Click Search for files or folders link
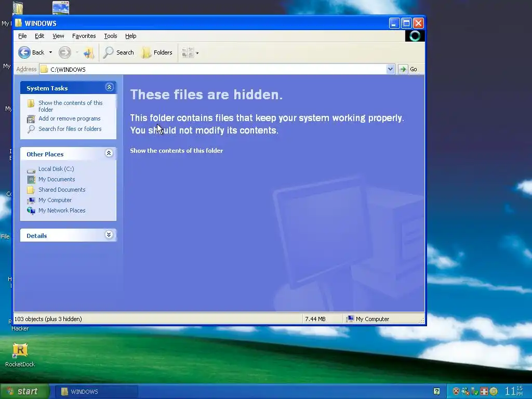The image size is (532, 399). pos(70,129)
